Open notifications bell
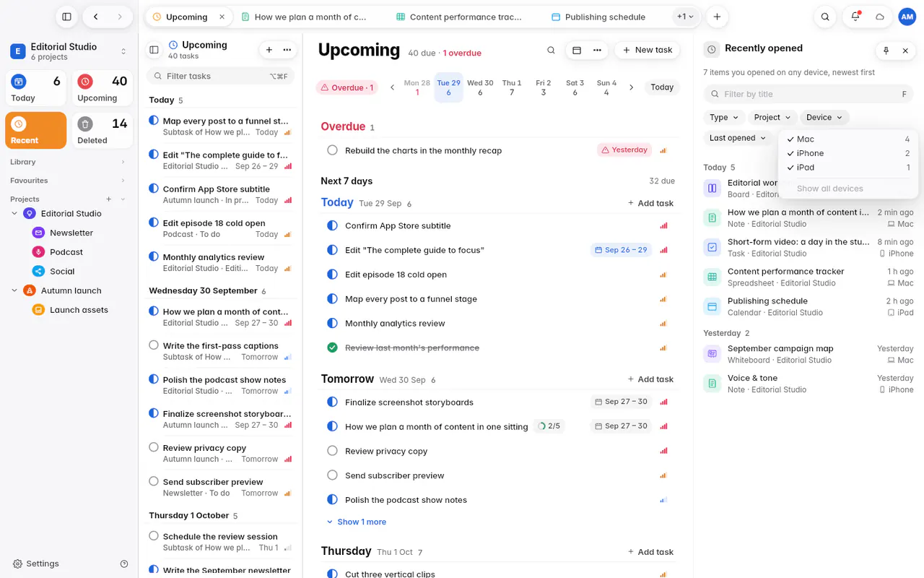This screenshot has height=578, width=924. (855, 17)
